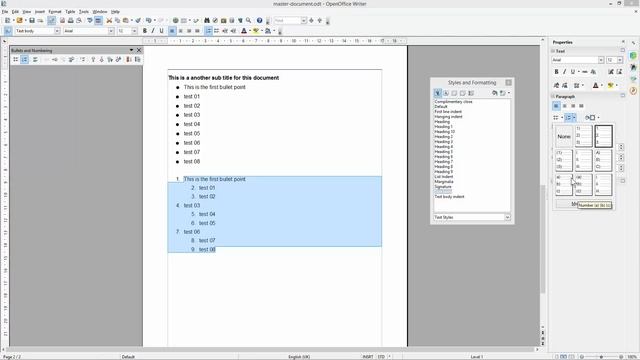The width and height of the screenshot is (640, 360).
Task: Open the Text body paragraph style dropdown
Action: [57, 31]
